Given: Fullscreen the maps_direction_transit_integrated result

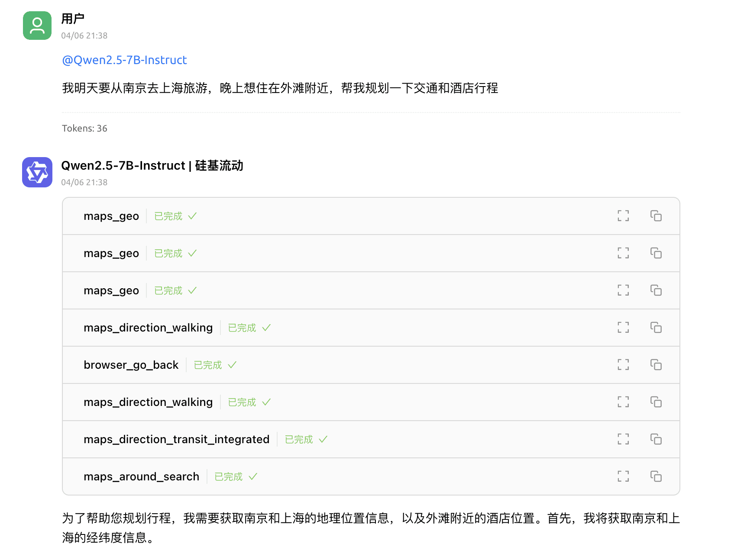Looking at the screenshot, I should click(623, 439).
